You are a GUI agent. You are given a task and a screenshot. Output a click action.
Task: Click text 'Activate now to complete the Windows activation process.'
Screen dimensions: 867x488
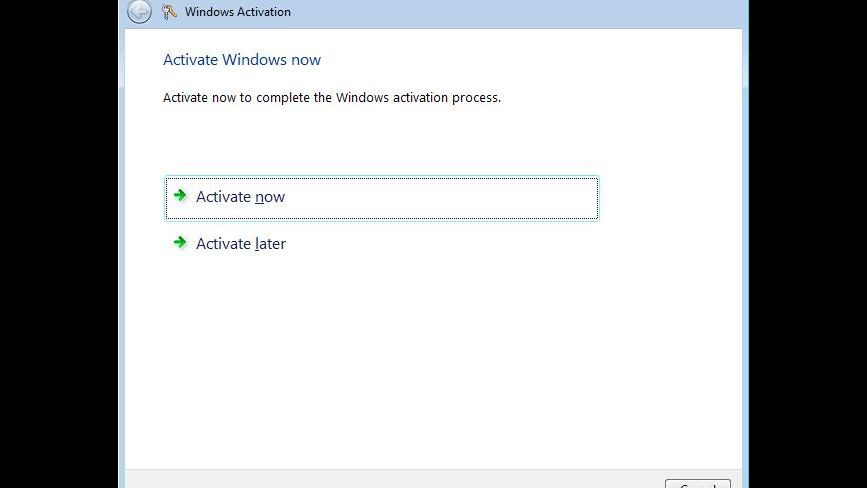(x=332, y=98)
